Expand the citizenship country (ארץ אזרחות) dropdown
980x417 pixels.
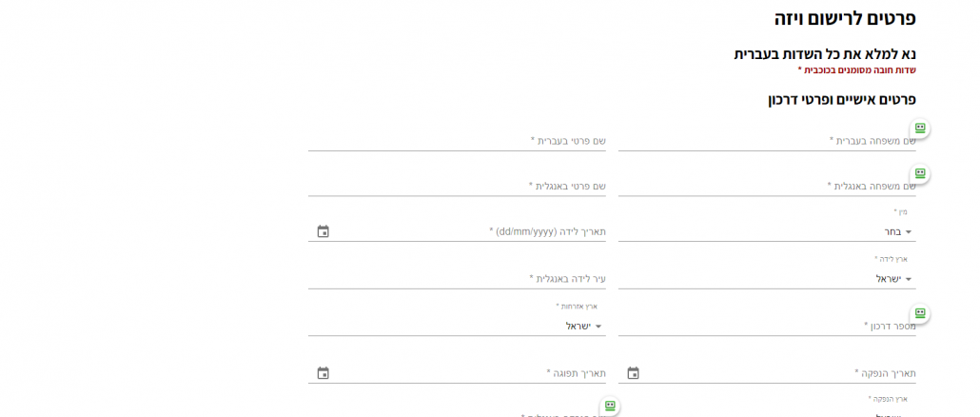pyautogui.click(x=457, y=326)
